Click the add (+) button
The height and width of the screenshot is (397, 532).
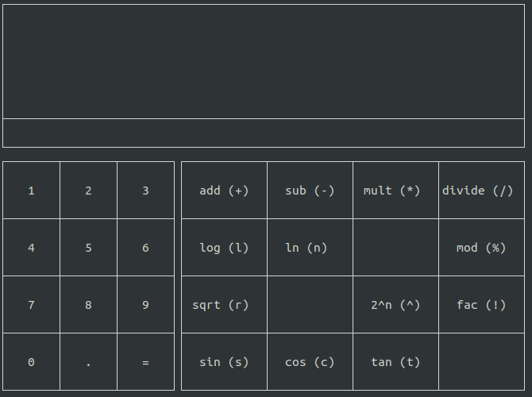(224, 191)
